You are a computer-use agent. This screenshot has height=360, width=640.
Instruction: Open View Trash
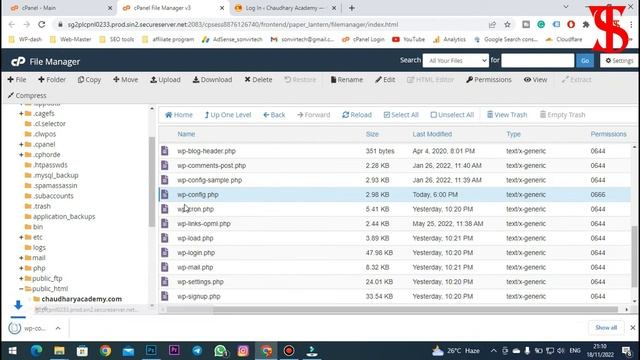coord(507,115)
